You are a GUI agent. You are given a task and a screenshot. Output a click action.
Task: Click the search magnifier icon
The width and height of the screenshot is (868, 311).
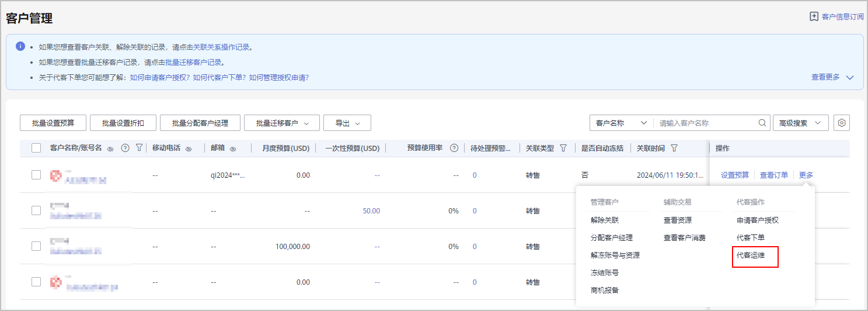[x=762, y=123]
